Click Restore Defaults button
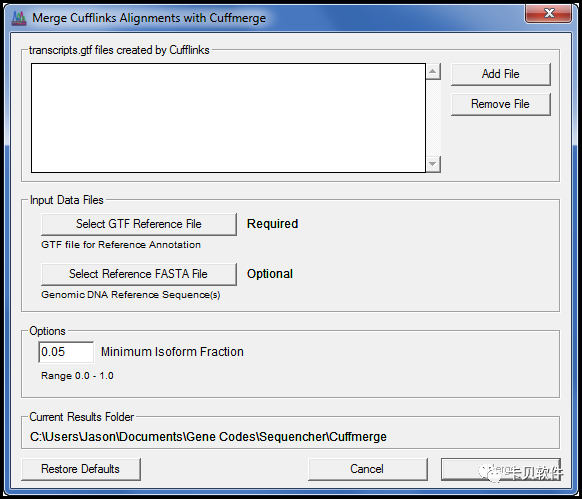582x499 pixels. click(x=81, y=469)
